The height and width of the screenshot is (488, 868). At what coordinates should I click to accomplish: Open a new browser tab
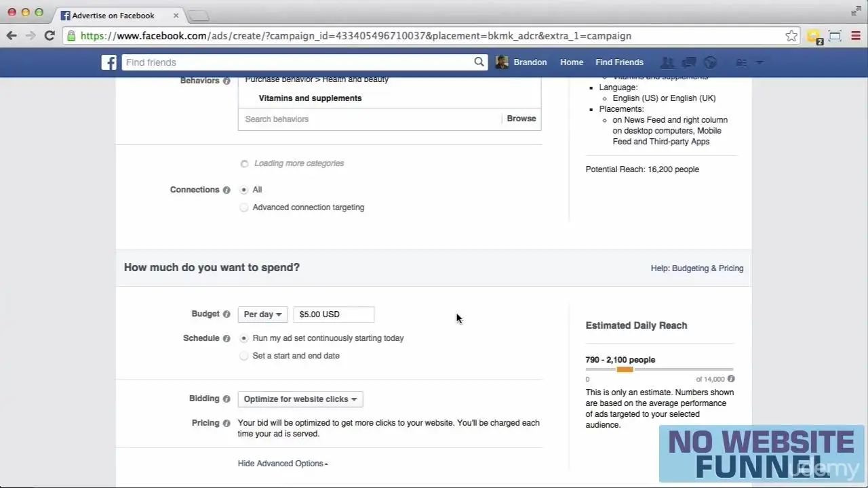pos(197,16)
